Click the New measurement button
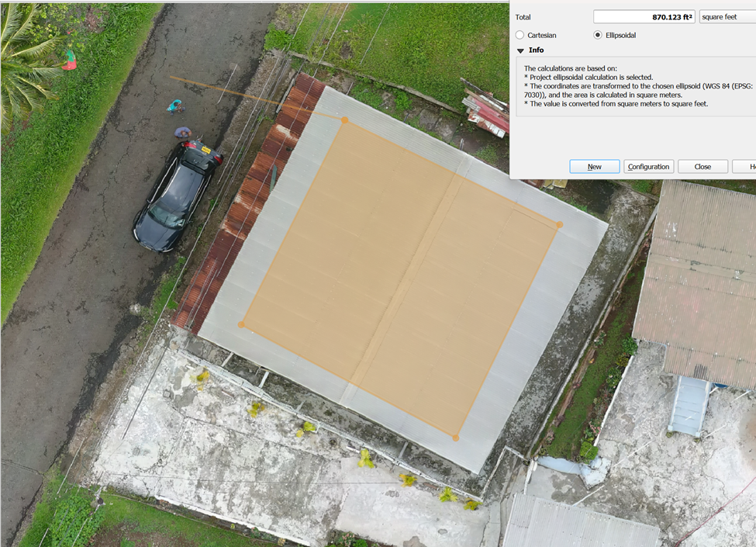The image size is (756, 547). pyautogui.click(x=594, y=167)
